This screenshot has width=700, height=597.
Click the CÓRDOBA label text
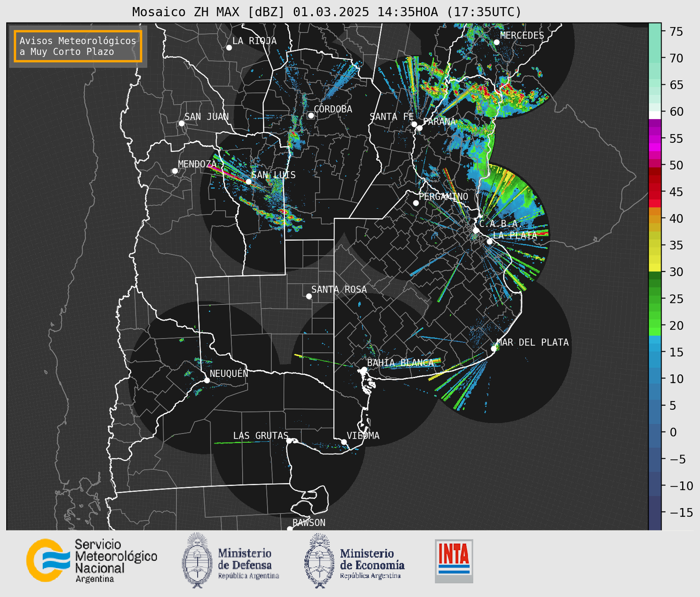(333, 109)
